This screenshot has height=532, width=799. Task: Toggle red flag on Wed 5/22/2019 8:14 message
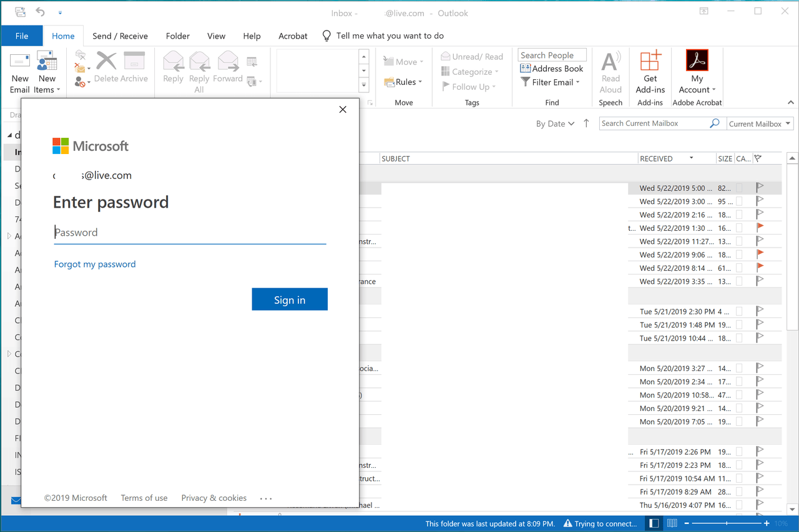760,268
